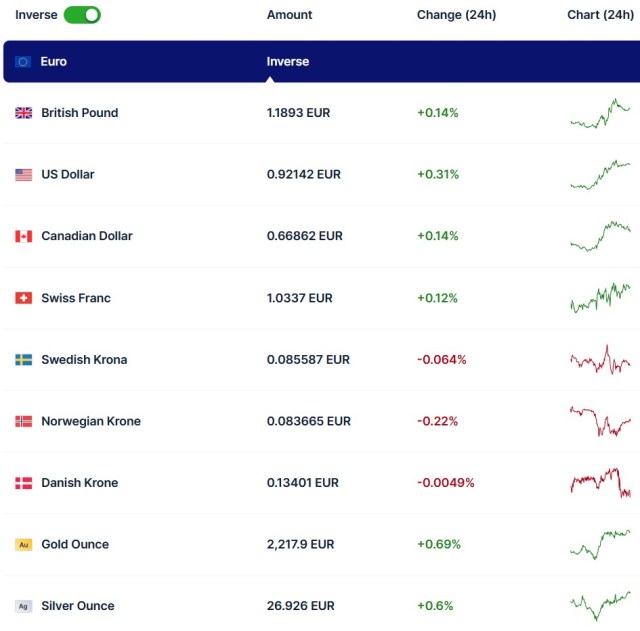This screenshot has width=640, height=631.
Task: Click the Amount column header
Action: pyautogui.click(x=289, y=15)
